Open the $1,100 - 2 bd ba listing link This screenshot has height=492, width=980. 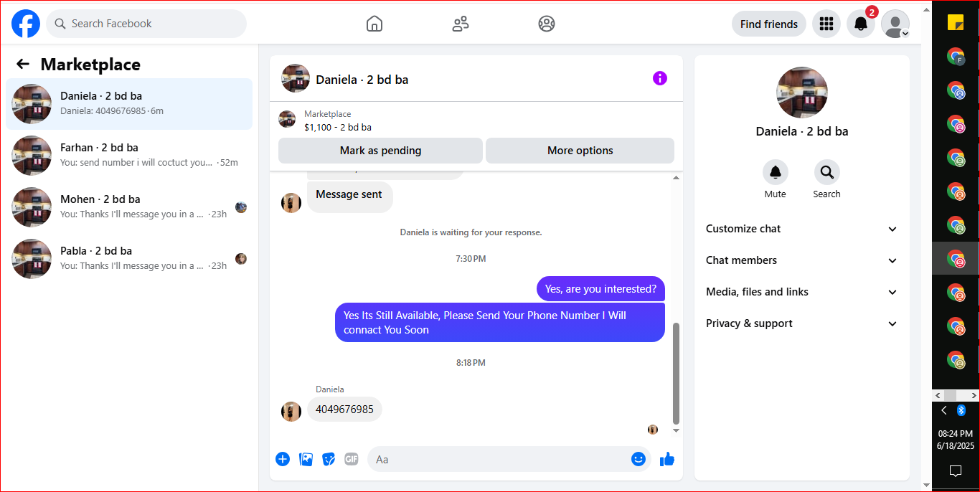point(338,128)
